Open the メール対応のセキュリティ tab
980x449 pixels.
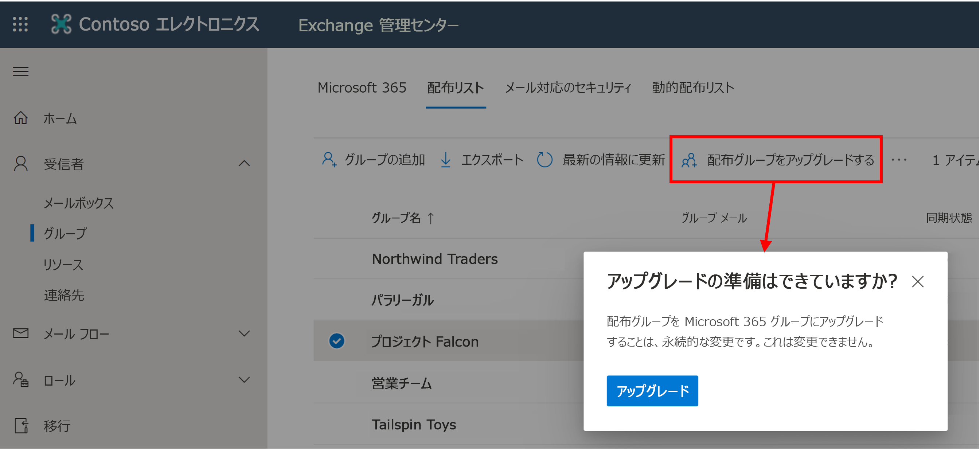click(x=567, y=88)
